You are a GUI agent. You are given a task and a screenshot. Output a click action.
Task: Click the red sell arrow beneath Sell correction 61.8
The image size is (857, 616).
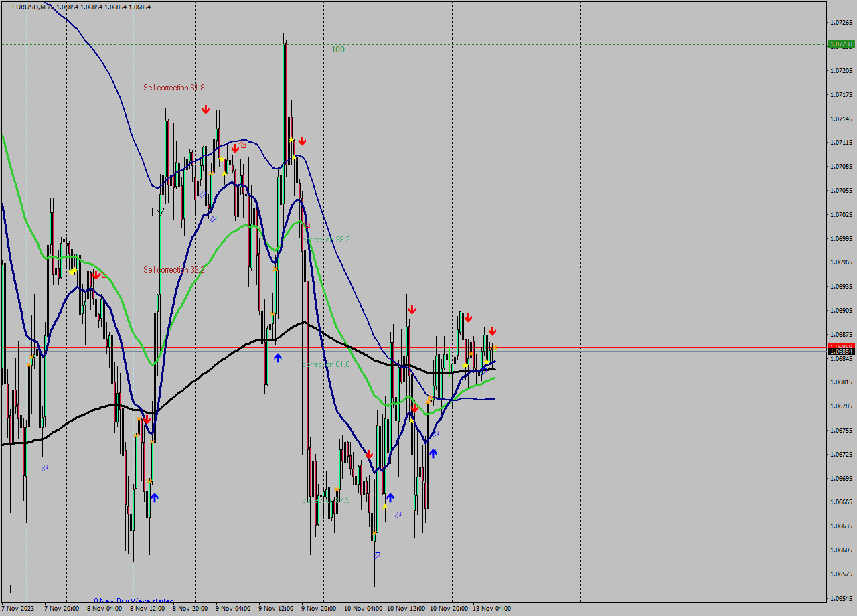[206, 109]
